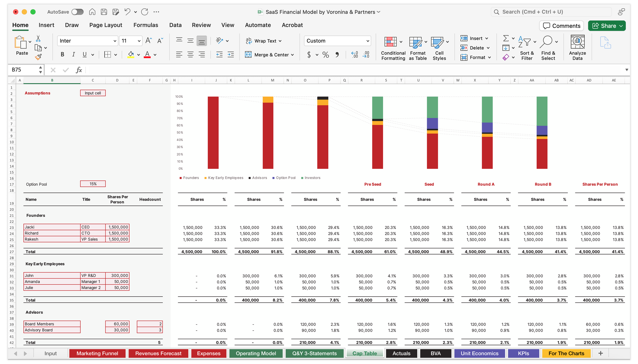Add a new sheet with plus button
This screenshot has width=638, height=364.
[600, 353]
